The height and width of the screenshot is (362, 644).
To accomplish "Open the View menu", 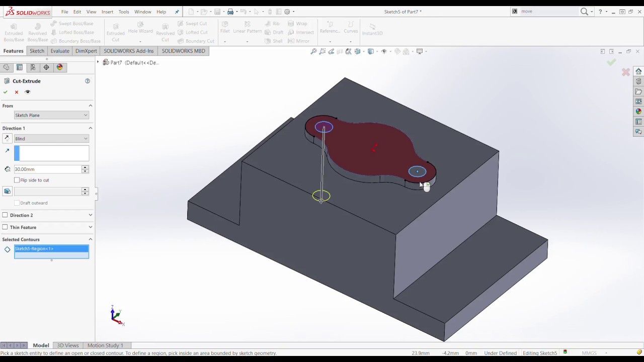I will click(91, 12).
